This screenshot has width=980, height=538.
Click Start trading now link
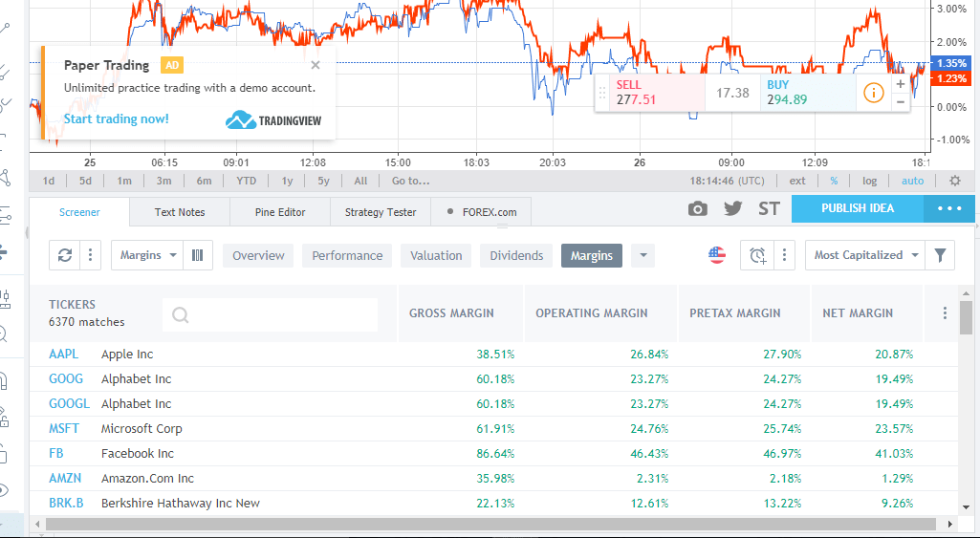(x=117, y=118)
